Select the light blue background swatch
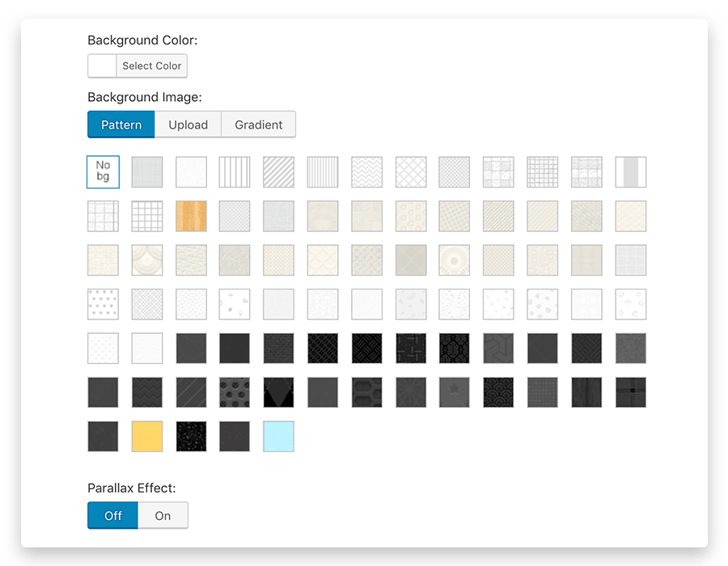Viewport: 728px width, 566px height. tap(278, 437)
